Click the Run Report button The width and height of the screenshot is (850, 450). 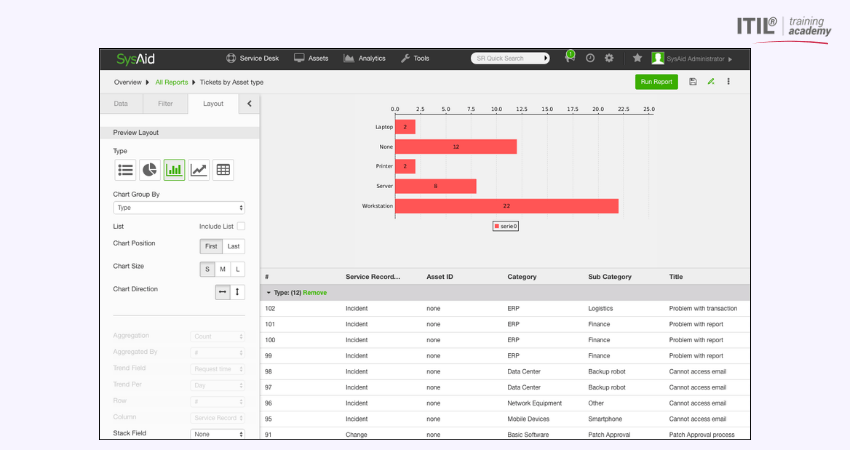coord(656,81)
